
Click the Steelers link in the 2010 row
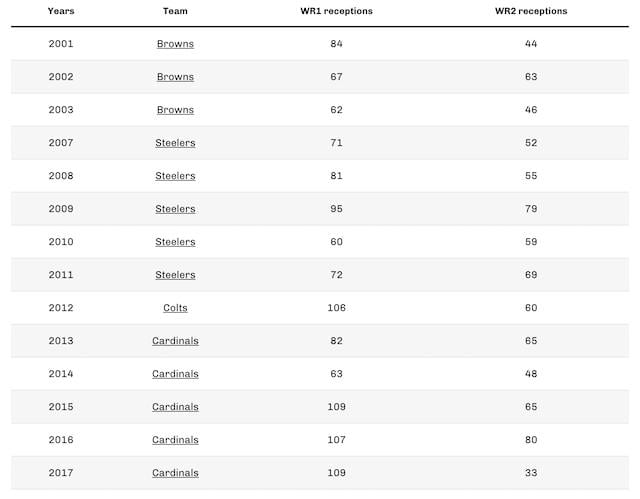[x=175, y=242]
